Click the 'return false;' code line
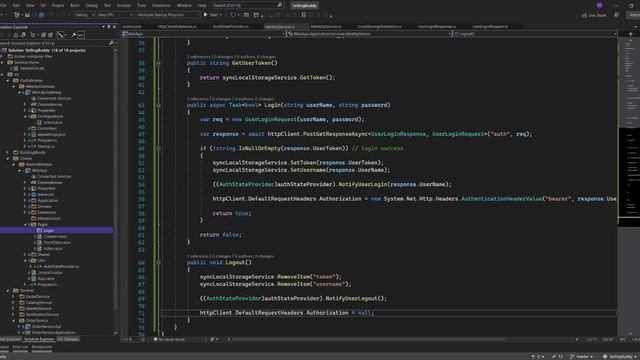 tap(220, 235)
